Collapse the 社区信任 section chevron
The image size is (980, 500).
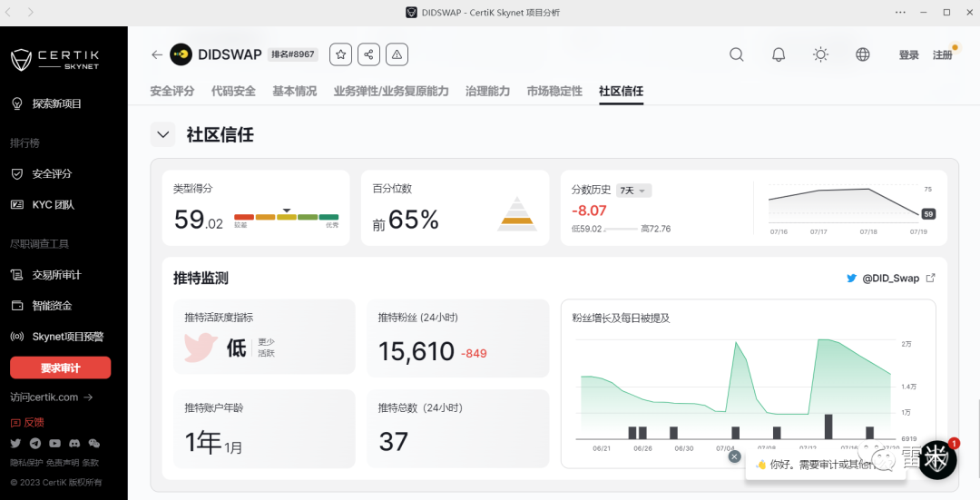point(162,134)
